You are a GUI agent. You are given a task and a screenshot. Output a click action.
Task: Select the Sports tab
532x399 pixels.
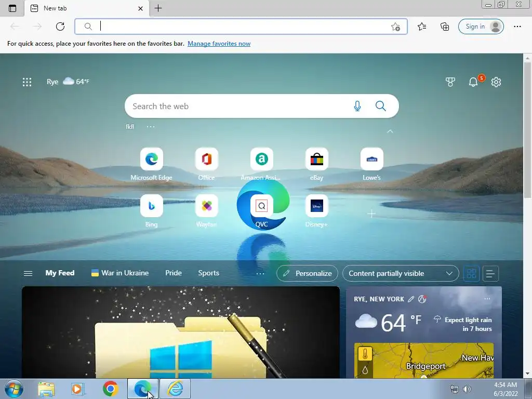pyautogui.click(x=209, y=273)
